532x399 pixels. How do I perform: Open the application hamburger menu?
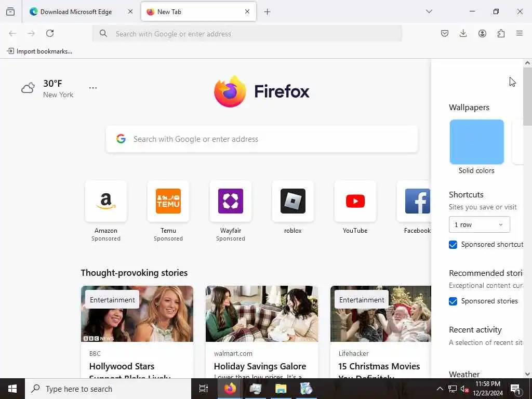point(520,33)
